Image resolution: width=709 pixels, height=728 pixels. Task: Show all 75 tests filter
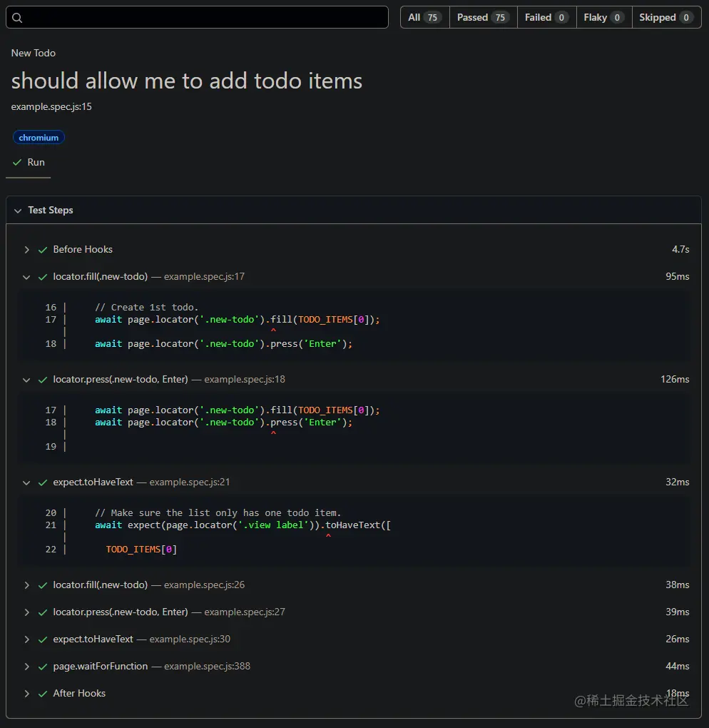pos(424,17)
